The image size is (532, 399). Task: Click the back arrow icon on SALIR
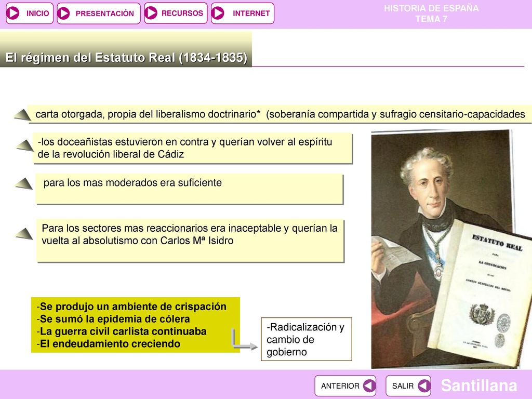tap(424, 386)
